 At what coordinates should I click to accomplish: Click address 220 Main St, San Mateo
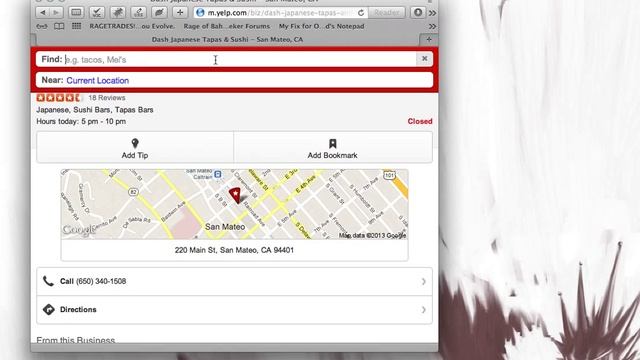click(234, 250)
